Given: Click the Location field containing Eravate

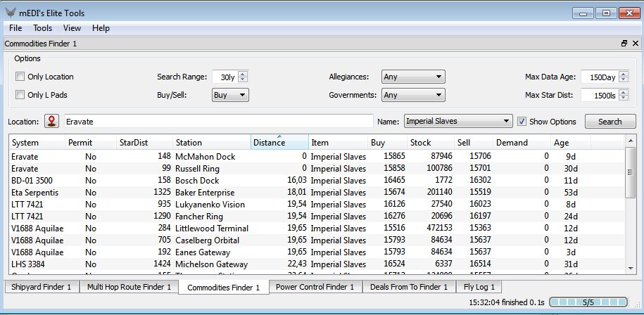Looking at the screenshot, I should 218,122.
